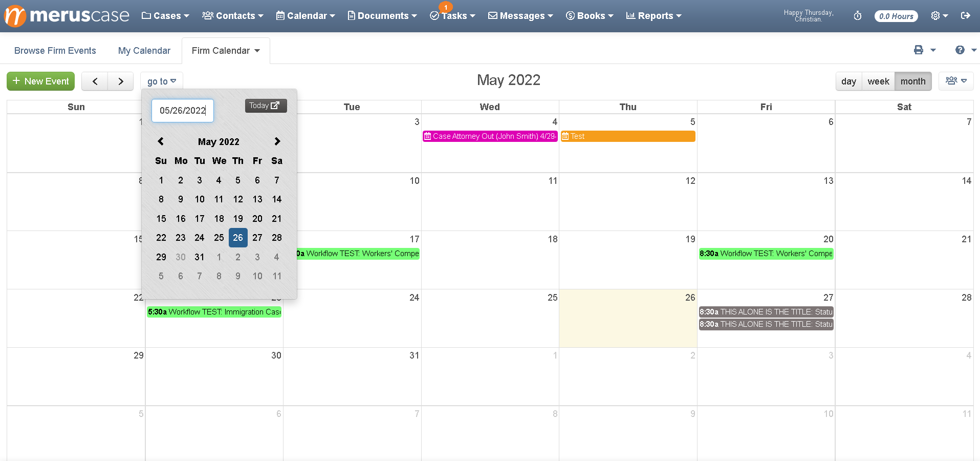Open the Tasks menu

coord(453,16)
